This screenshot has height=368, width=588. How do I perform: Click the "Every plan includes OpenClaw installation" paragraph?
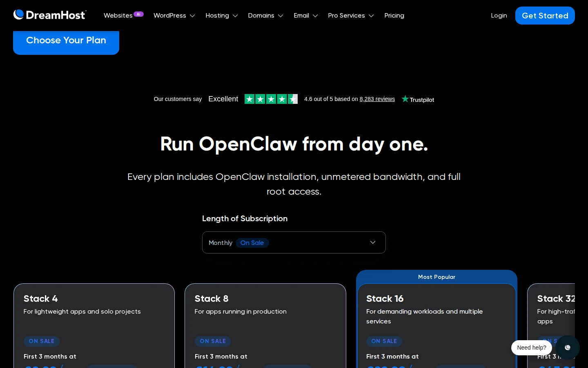[294, 184]
